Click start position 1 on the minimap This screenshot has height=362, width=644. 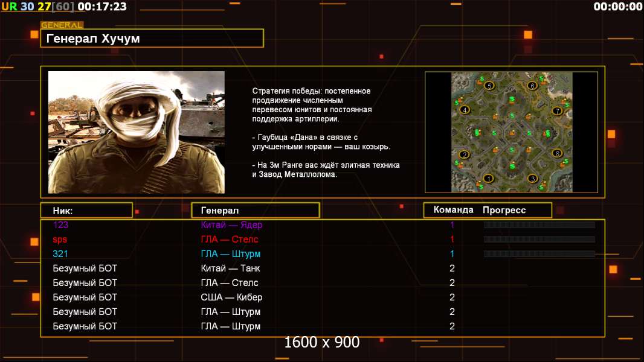coord(488,178)
